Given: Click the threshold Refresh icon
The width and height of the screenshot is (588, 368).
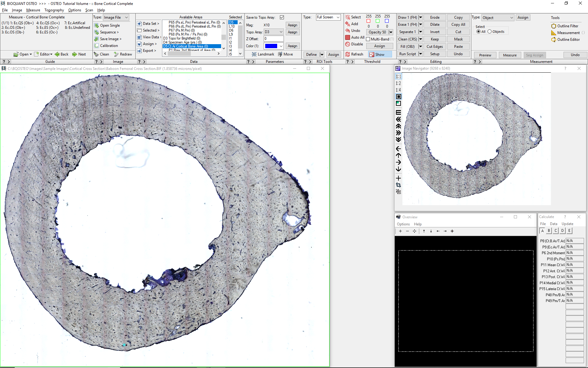Looking at the screenshot, I should point(348,54).
